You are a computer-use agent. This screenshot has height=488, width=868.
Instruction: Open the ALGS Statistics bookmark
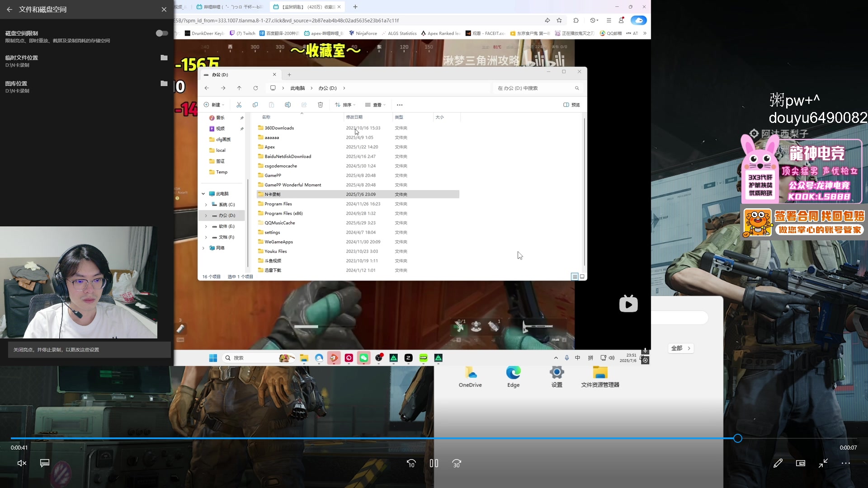[x=399, y=33]
